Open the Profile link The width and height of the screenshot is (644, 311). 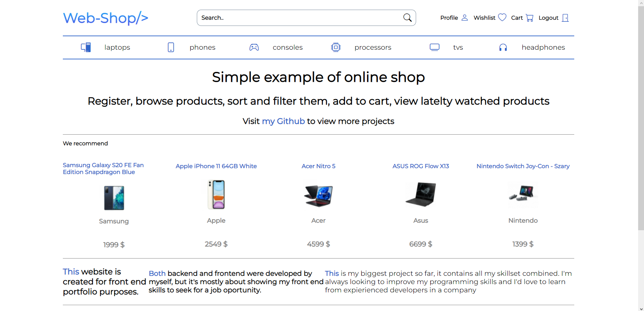pos(449,18)
